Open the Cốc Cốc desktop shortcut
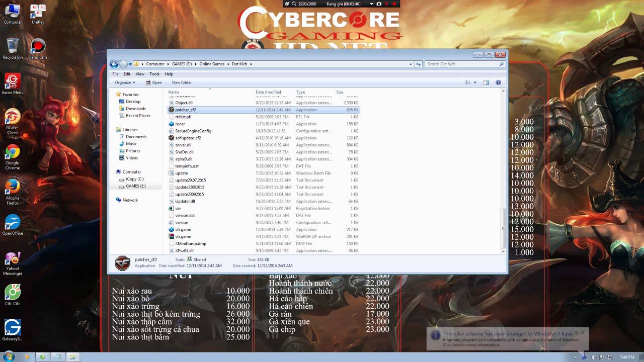Screen dimensions: 644x362 click(x=13, y=296)
